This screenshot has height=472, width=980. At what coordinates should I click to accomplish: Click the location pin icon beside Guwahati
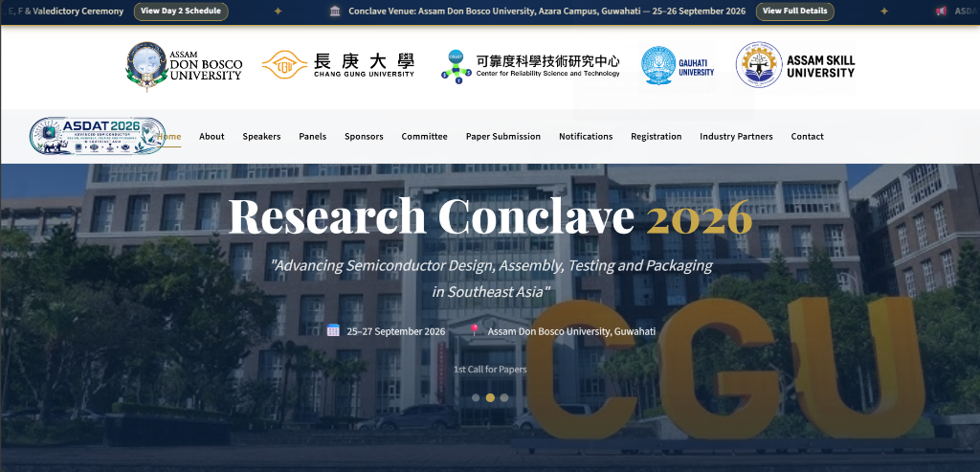pos(475,330)
